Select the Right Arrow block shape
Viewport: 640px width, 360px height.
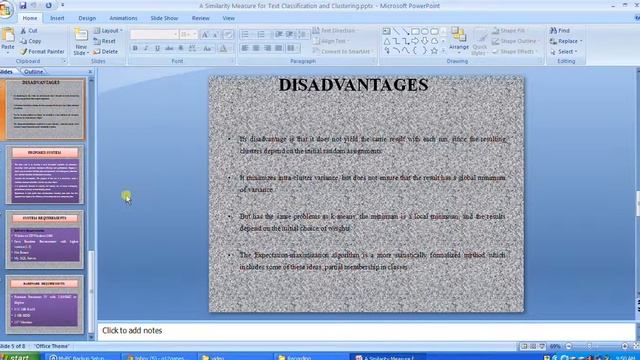[x=415, y=41]
